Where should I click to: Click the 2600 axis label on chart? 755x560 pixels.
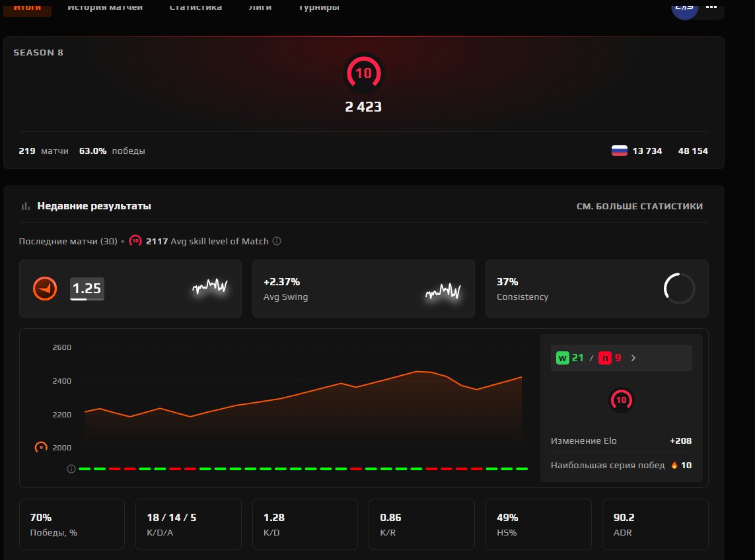point(61,347)
